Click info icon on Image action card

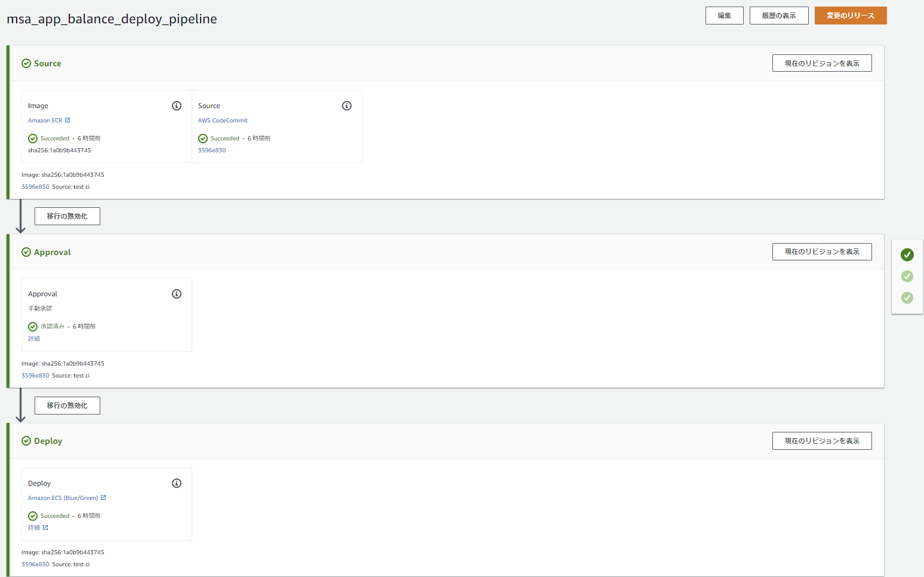177,106
